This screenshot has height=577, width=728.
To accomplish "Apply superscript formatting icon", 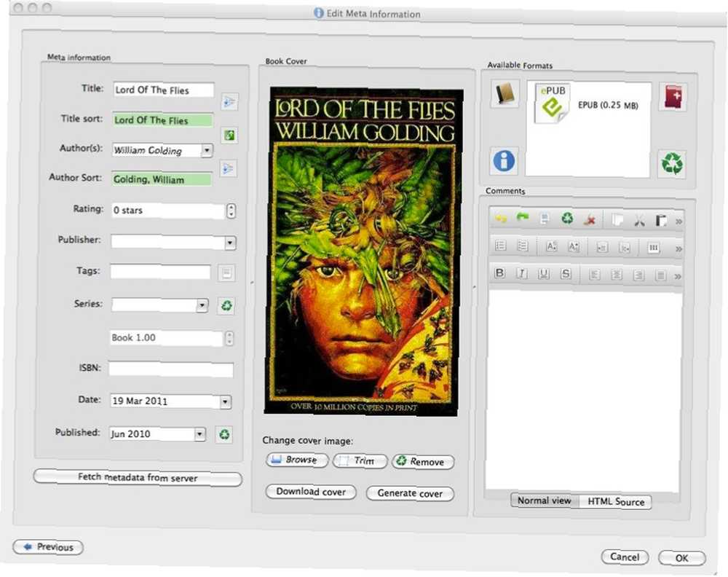I will pyautogui.click(x=551, y=246).
